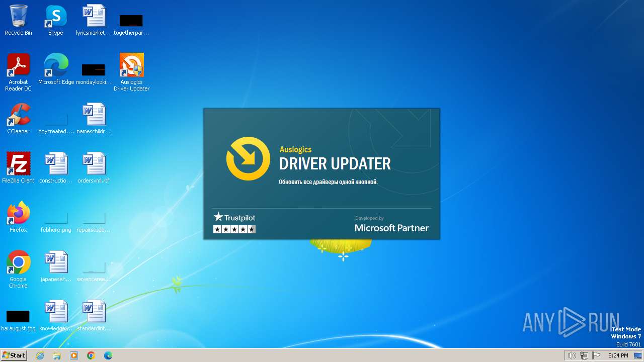Open the standardint Word document icon

coord(94,316)
